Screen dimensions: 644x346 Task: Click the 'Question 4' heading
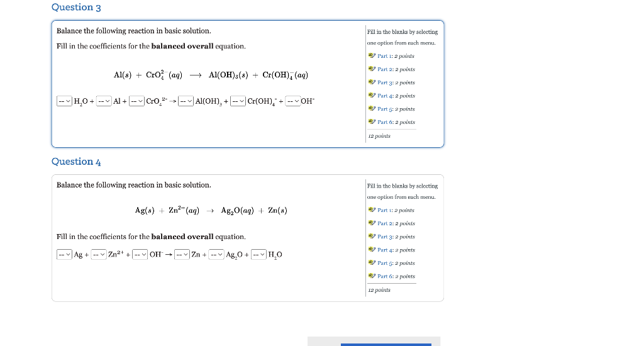pyautogui.click(x=76, y=162)
